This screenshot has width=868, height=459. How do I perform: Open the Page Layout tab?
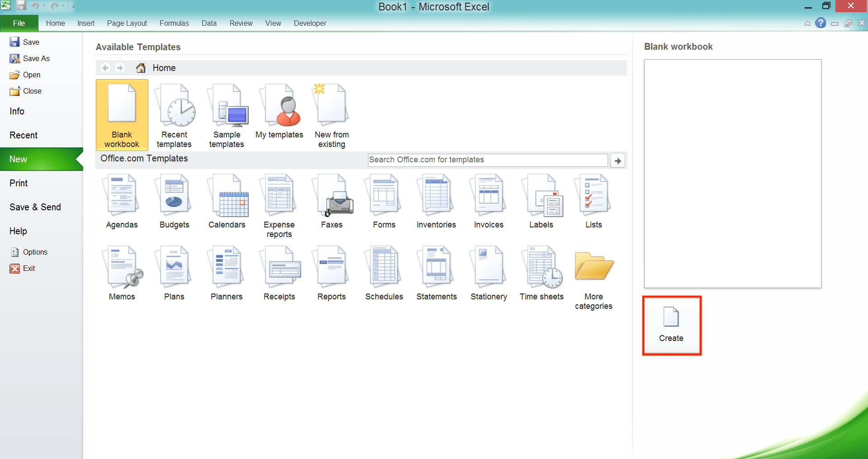(x=127, y=23)
